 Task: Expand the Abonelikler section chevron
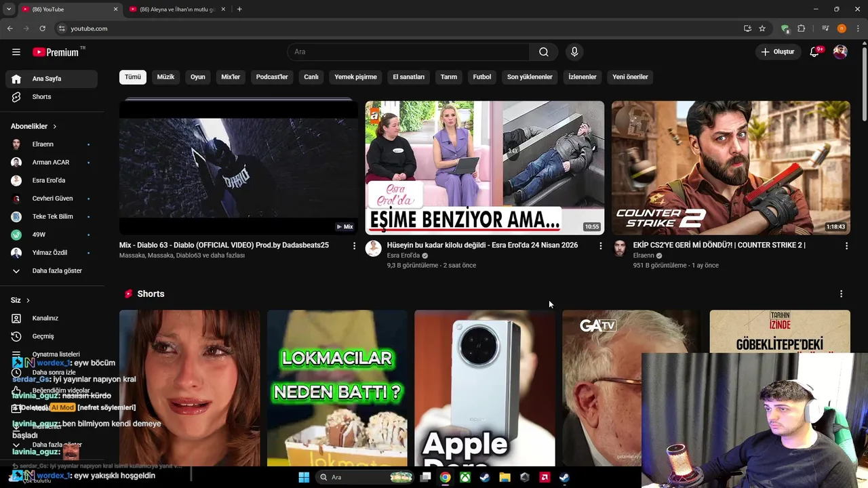coord(54,127)
